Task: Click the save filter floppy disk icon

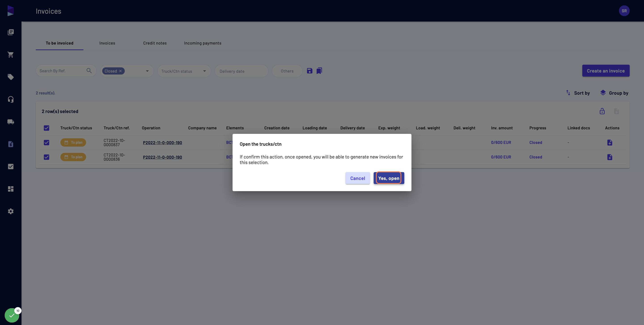Action: pos(309,71)
